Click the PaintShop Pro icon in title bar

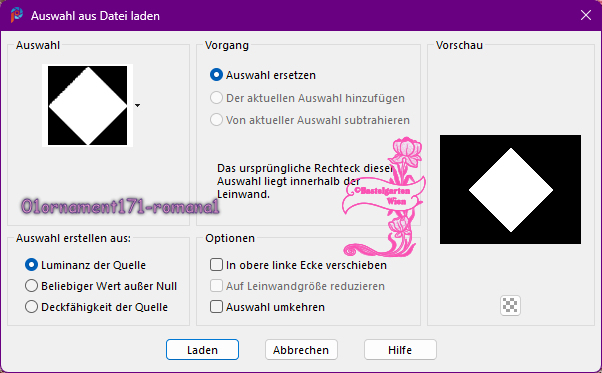pos(17,15)
